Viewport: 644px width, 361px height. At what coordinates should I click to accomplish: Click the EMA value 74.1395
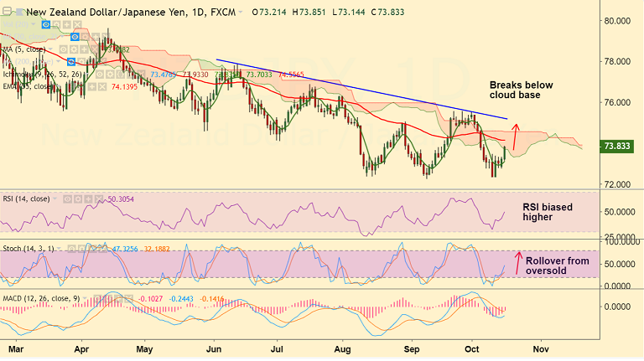(x=124, y=87)
